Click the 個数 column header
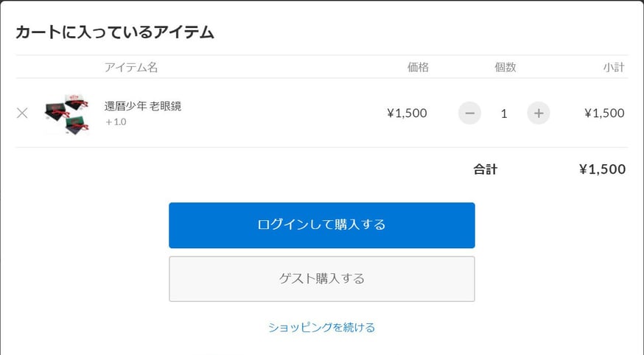 [505, 67]
